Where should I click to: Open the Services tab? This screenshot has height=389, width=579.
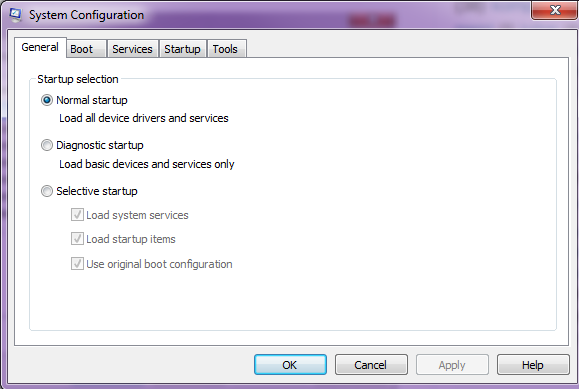[133, 49]
